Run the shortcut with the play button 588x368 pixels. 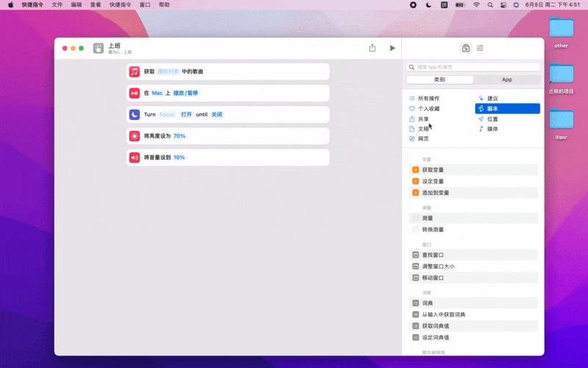392,48
